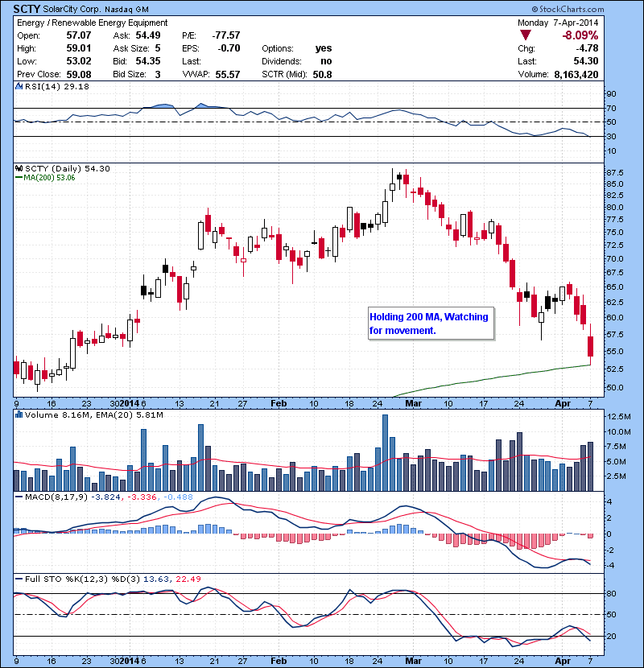
Task: Click the SCTR (Mid) value 50.8
Action: pos(322,75)
